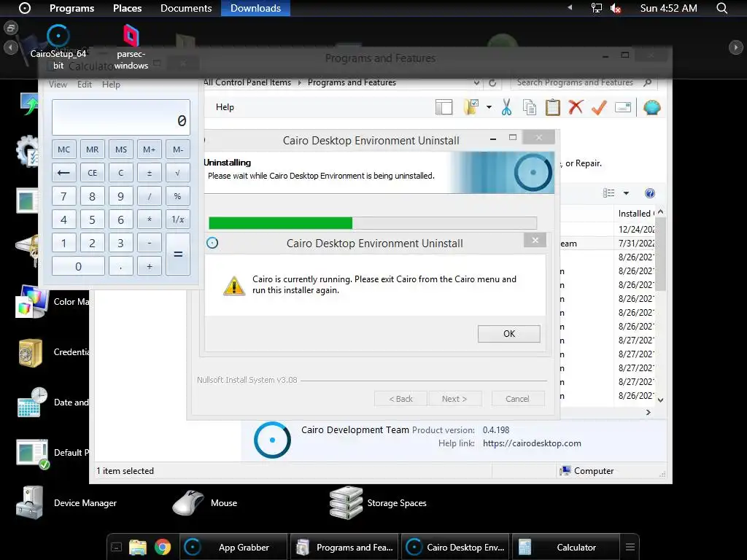Click the Paste clipboard toolbar icon
This screenshot has width=747, height=560.
coord(553,107)
